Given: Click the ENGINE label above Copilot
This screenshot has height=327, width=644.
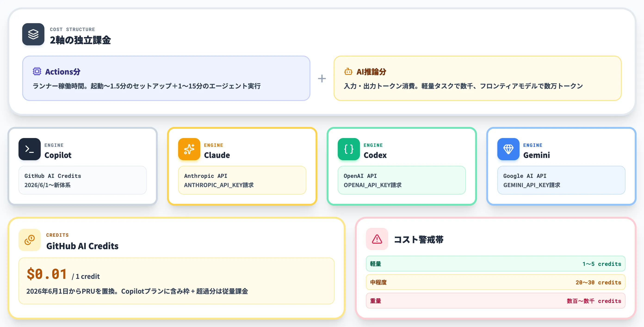Looking at the screenshot, I should 54,145.
